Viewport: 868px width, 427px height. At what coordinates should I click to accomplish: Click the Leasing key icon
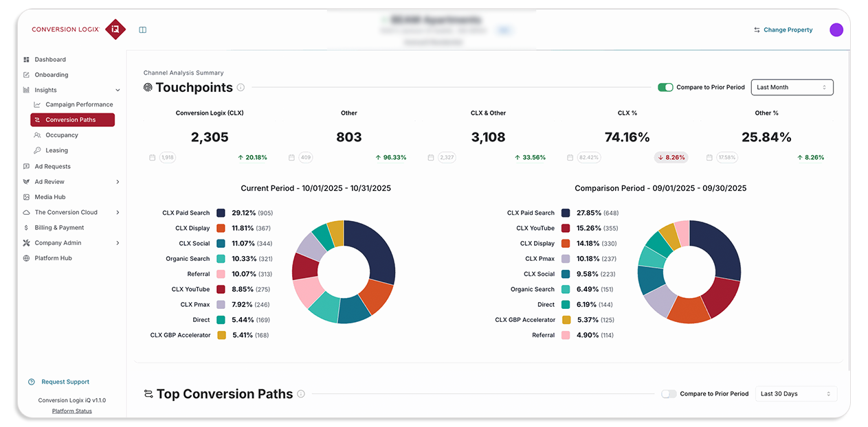pos(37,150)
